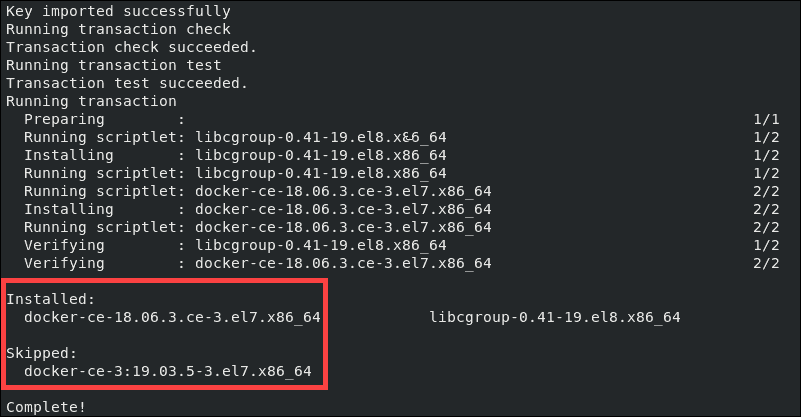Click the 'Running transaction' line
The image size is (801, 417).
tap(91, 102)
